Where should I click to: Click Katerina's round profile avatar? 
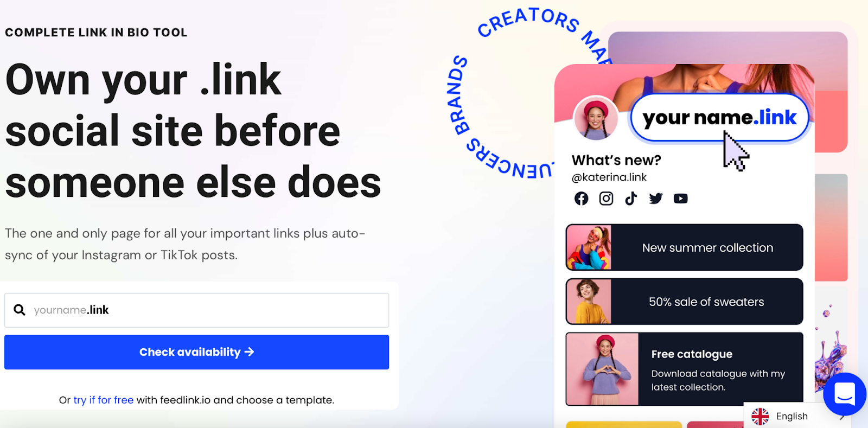[x=596, y=118]
